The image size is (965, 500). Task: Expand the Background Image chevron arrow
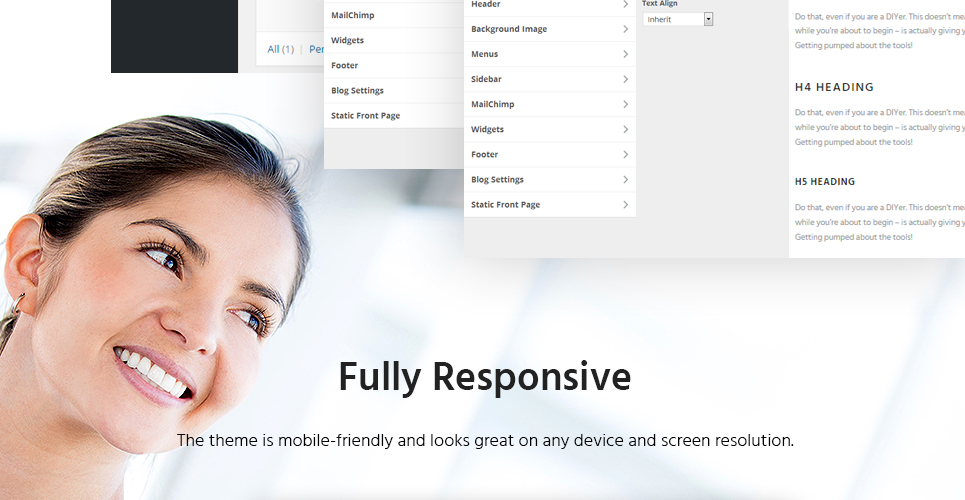[x=625, y=29]
